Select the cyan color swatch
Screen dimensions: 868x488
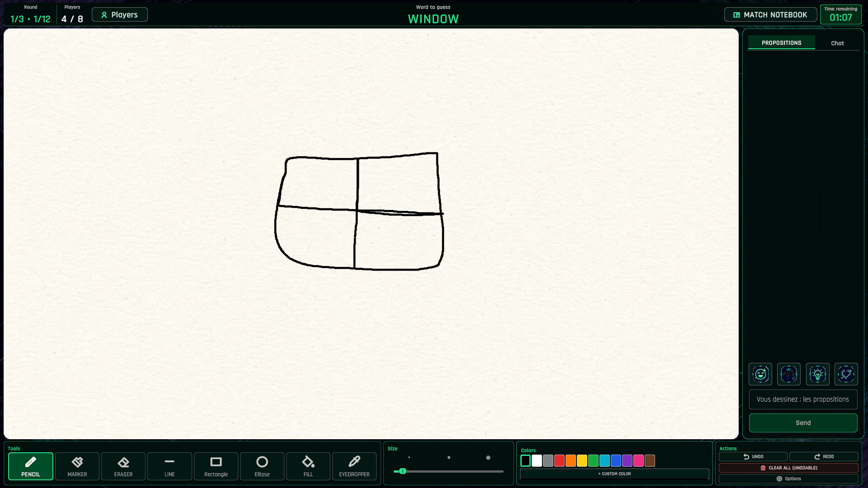[604, 461]
